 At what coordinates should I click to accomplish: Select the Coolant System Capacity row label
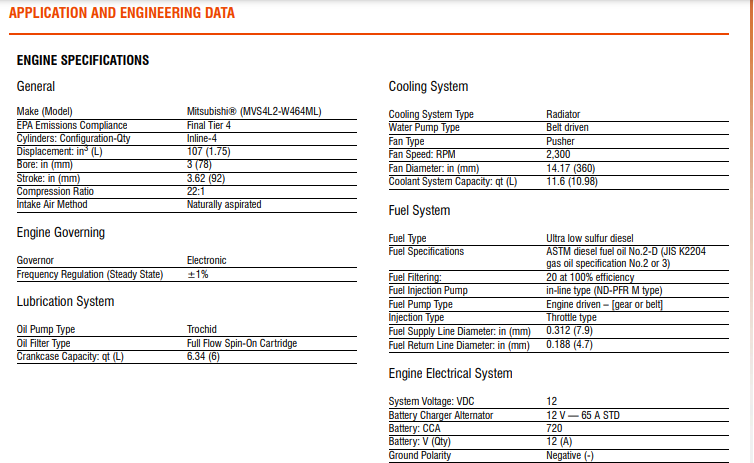tap(452, 182)
